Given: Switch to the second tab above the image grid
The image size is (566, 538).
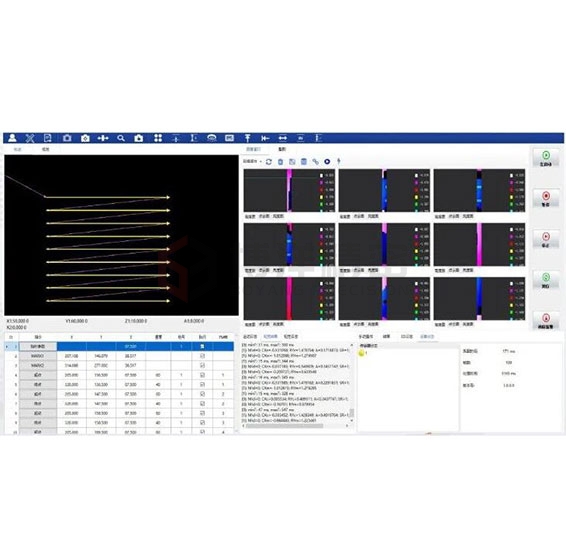Looking at the screenshot, I should point(282,149).
